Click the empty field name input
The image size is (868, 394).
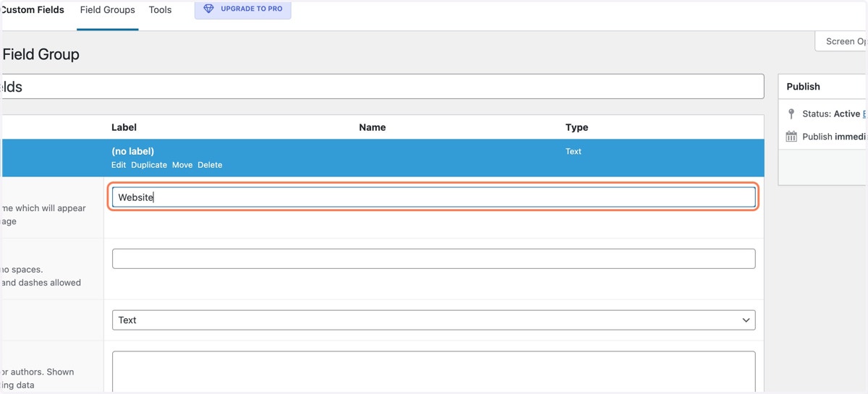(x=434, y=259)
